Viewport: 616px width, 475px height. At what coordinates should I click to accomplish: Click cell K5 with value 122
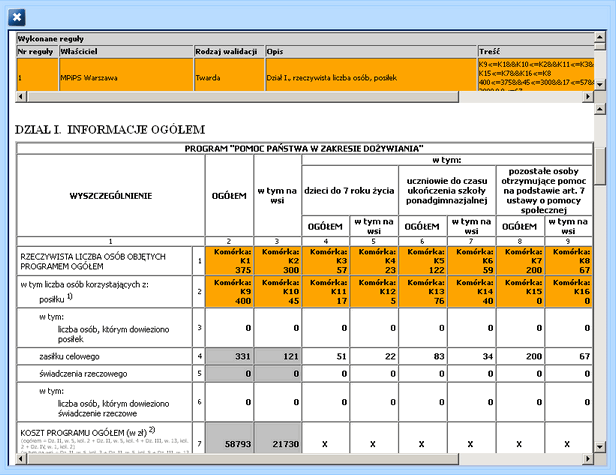(422, 261)
